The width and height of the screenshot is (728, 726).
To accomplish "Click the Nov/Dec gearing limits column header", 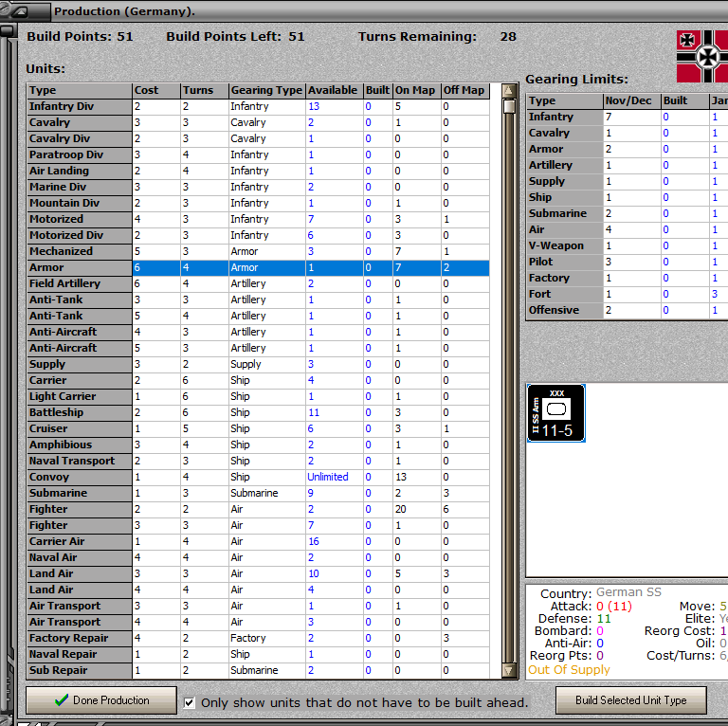I will (x=632, y=100).
